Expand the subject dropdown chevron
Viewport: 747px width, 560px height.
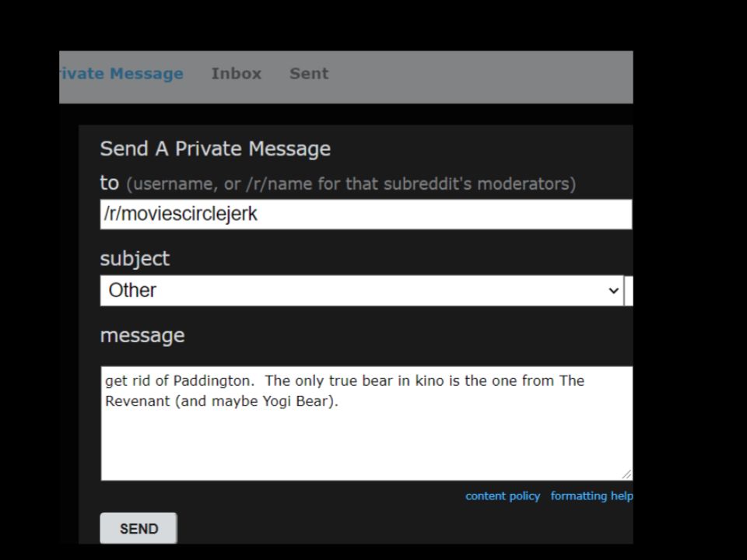tap(614, 290)
